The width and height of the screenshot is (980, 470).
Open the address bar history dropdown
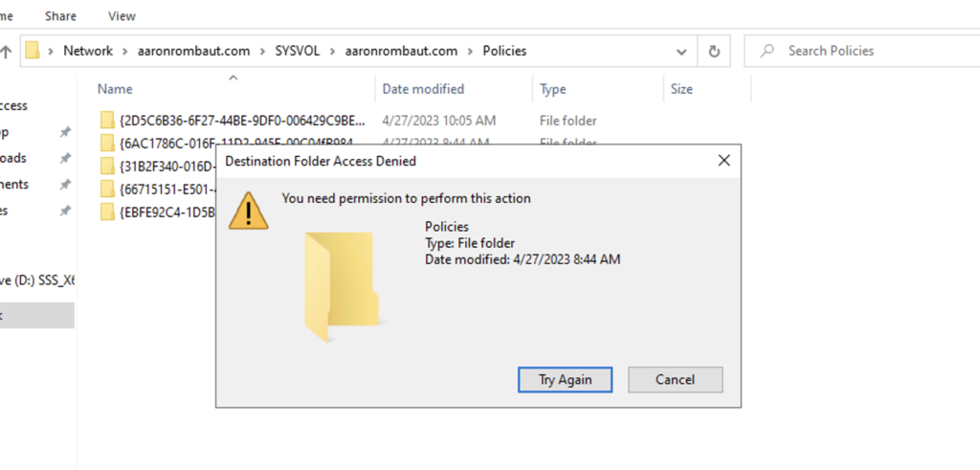click(x=680, y=52)
